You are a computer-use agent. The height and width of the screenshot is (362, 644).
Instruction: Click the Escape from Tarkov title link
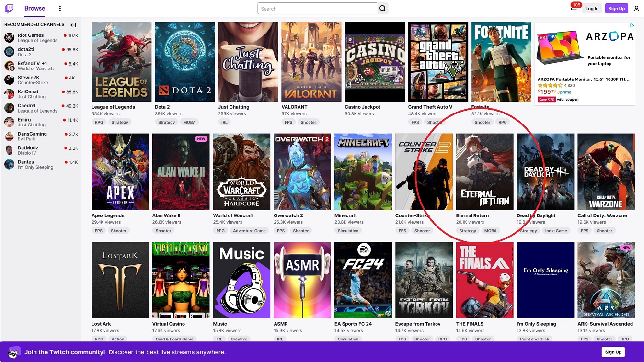[x=418, y=324]
